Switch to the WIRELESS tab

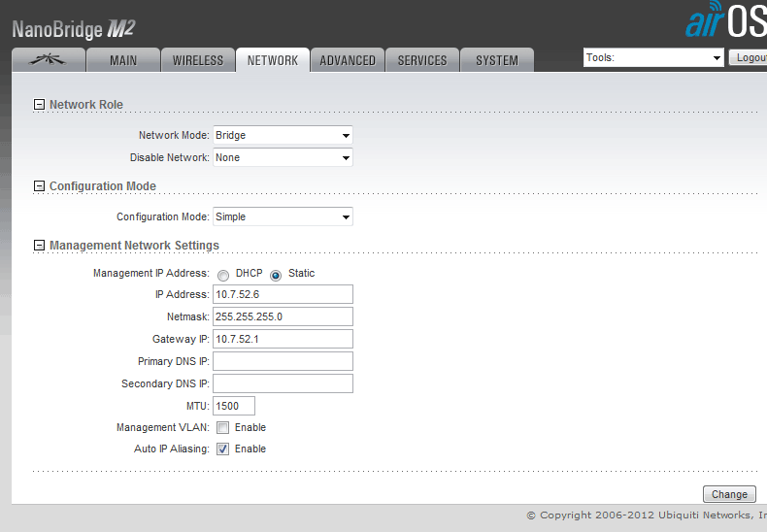198,59
